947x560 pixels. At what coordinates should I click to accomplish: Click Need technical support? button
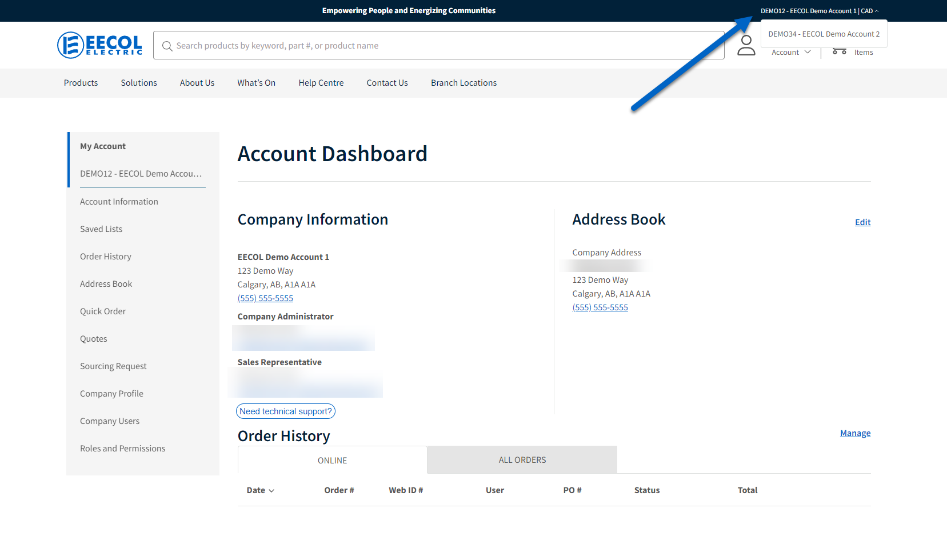(x=286, y=411)
